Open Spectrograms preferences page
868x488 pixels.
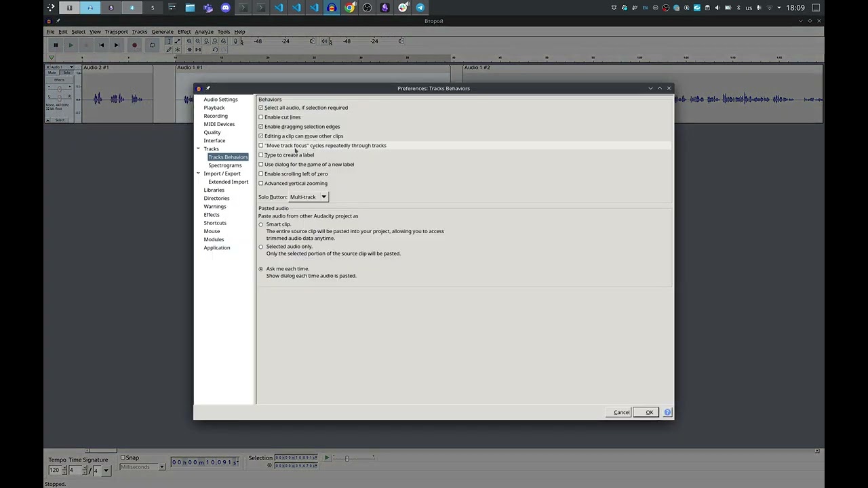point(224,165)
